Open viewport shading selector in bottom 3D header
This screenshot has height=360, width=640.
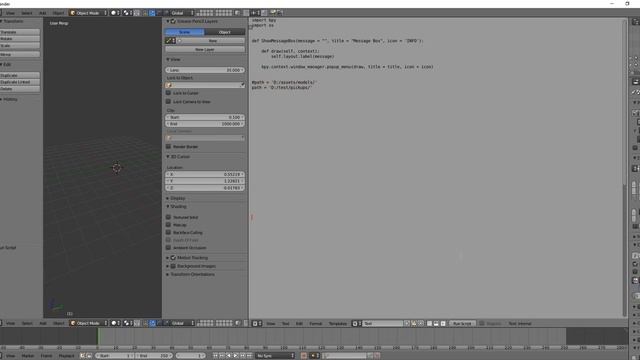115,323
